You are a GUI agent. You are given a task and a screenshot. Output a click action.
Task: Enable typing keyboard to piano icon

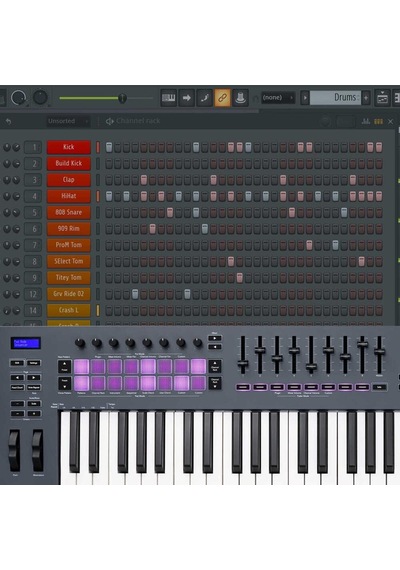(x=169, y=98)
